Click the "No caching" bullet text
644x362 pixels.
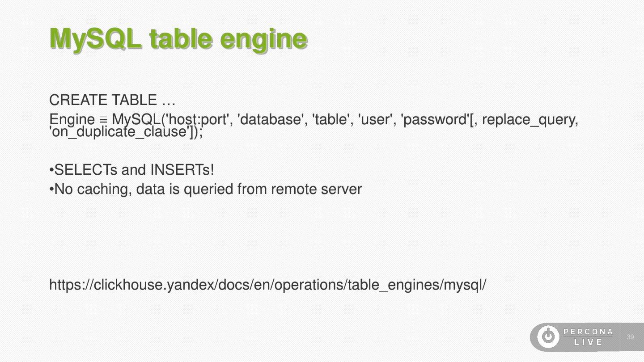coord(93,189)
